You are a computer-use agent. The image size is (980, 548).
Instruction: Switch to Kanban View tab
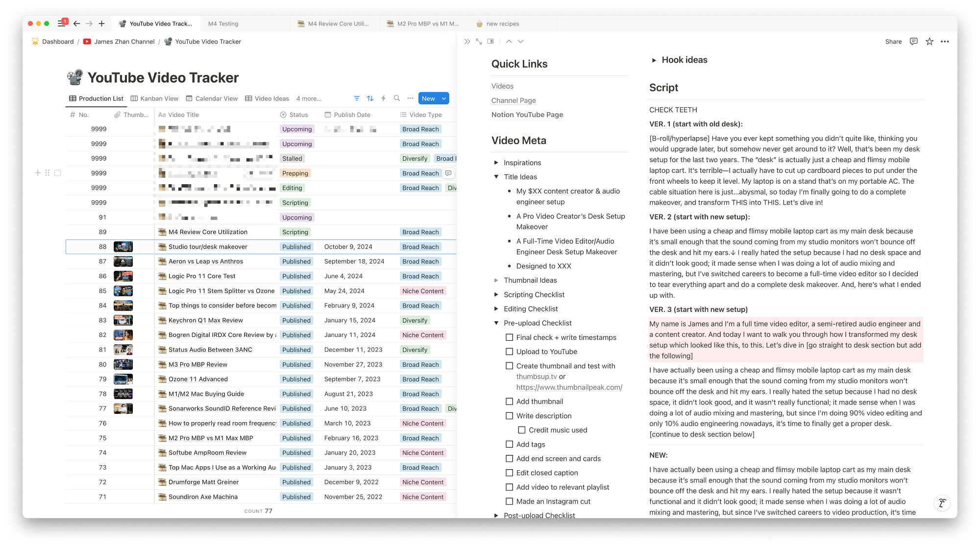[154, 98]
